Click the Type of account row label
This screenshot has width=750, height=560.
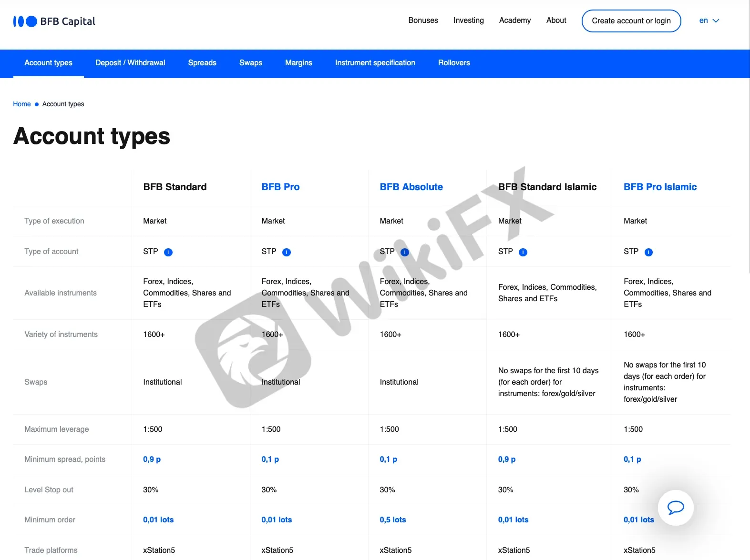tap(51, 252)
